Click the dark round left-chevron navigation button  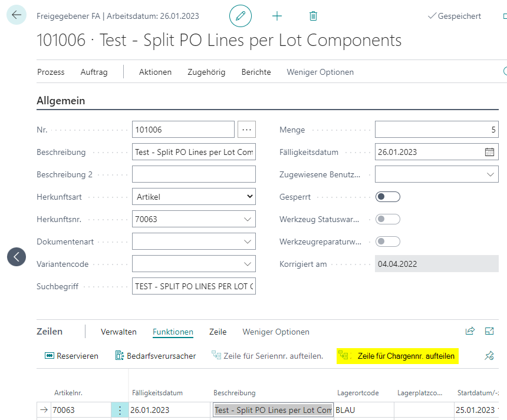[17, 257]
